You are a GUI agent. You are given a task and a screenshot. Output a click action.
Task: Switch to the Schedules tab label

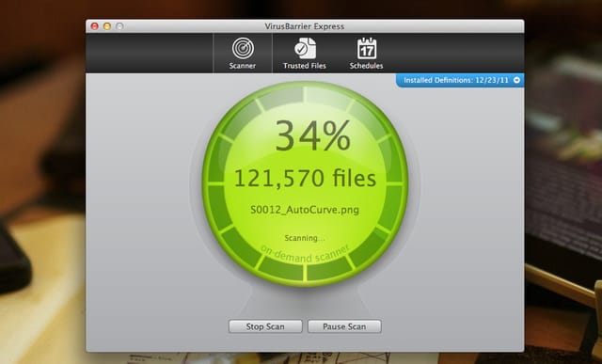366,66
